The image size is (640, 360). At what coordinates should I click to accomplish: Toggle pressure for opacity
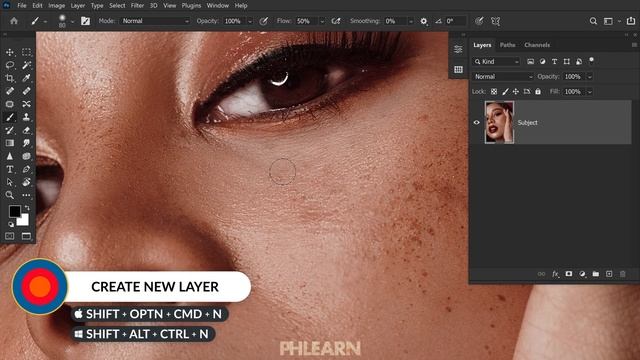[x=264, y=21]
